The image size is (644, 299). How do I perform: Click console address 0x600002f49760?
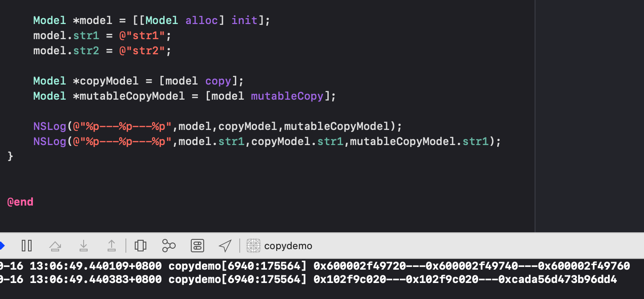click(x=584, y=266)
